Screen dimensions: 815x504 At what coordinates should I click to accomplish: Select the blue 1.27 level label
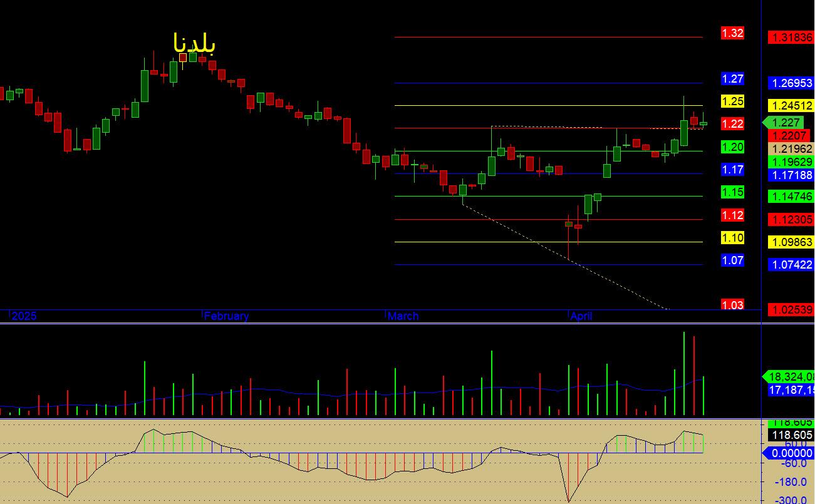pos(732,79)
